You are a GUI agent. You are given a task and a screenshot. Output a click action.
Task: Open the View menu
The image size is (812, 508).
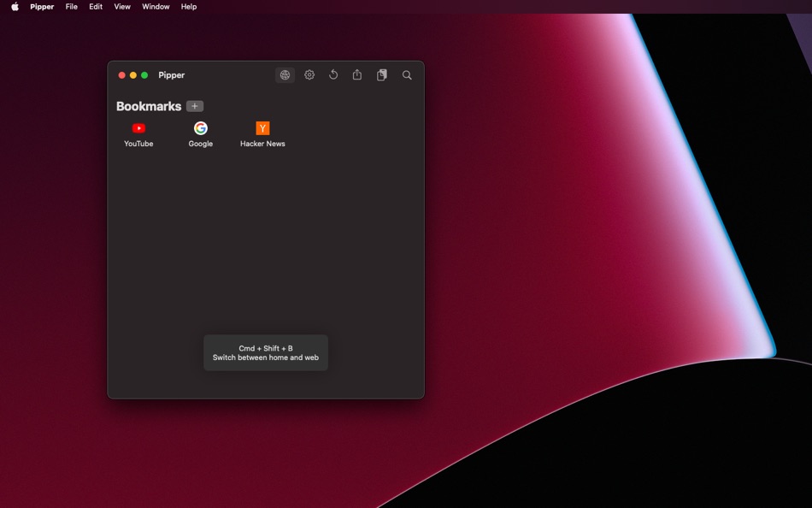121,6
